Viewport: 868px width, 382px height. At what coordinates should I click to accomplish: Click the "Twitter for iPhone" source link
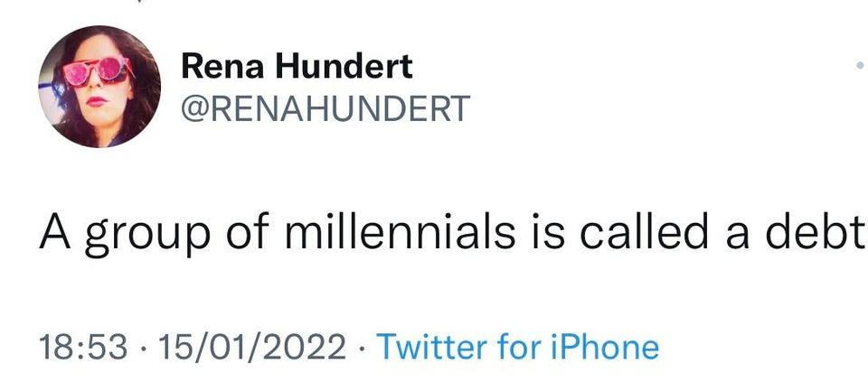tap(517, 346)
